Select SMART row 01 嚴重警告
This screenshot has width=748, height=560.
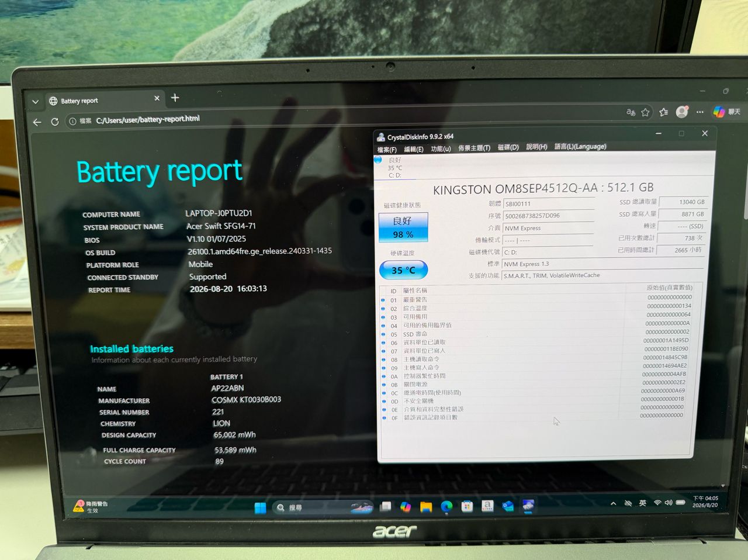[x=537, y=299]
